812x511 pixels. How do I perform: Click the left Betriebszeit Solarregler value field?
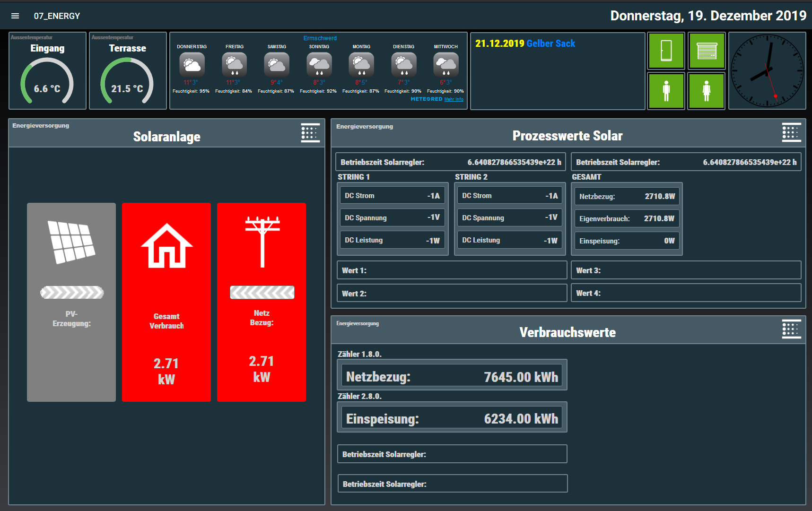(451, 162)
